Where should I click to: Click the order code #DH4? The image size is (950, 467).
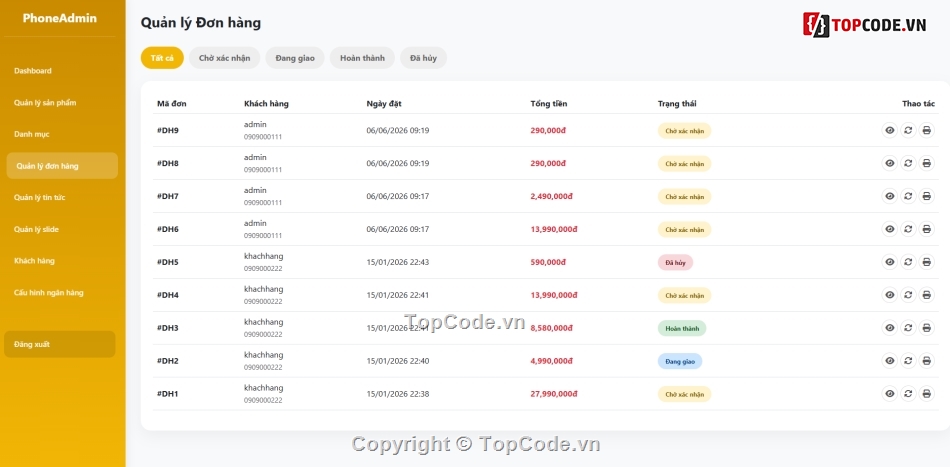168,295
